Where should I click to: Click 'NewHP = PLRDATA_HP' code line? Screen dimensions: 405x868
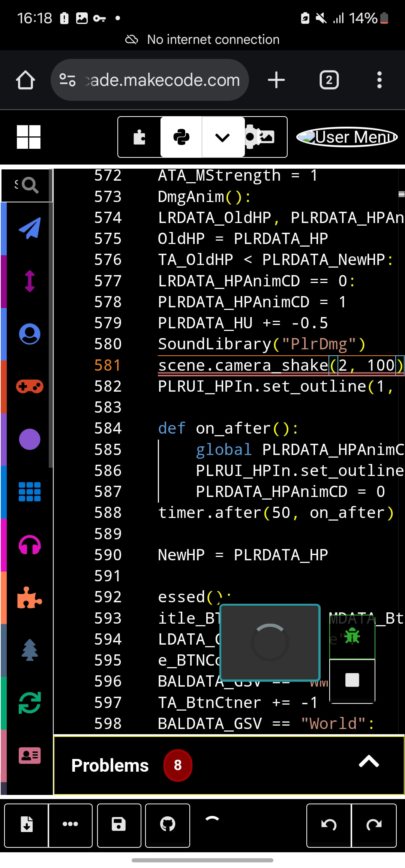pyautogui.click(x=243, y=555)
